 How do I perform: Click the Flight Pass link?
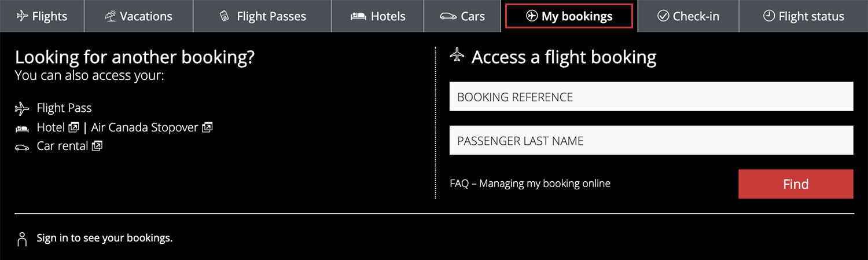64,108
